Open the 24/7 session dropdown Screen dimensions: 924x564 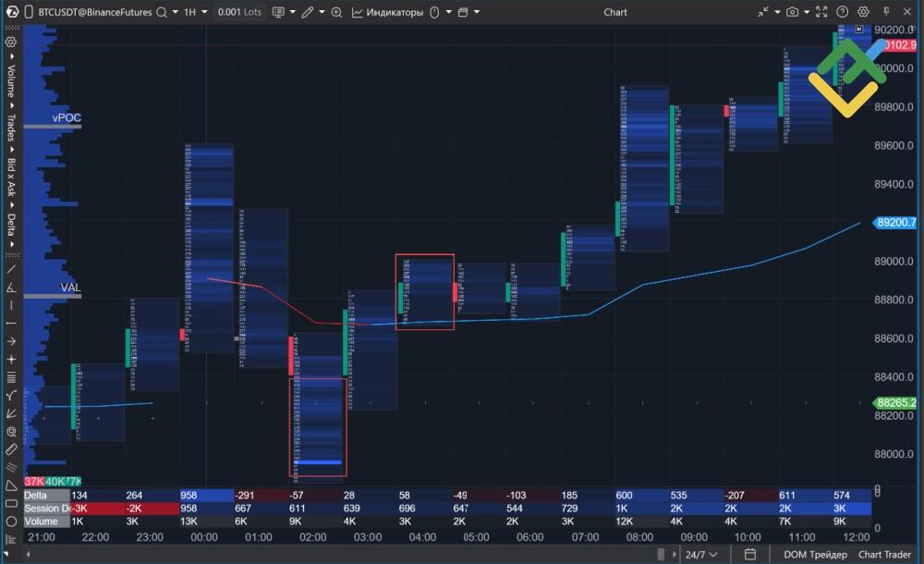click(x=699, y=554)
